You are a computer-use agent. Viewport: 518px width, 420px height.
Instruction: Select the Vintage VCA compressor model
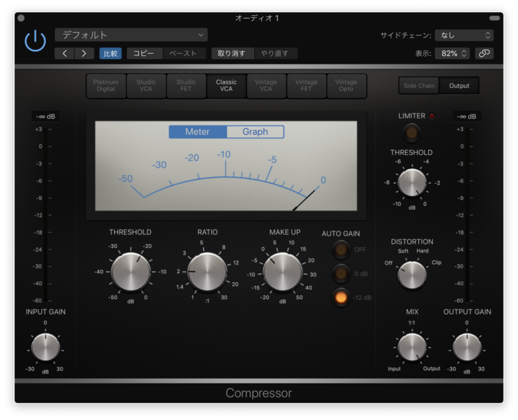point(266,86)
